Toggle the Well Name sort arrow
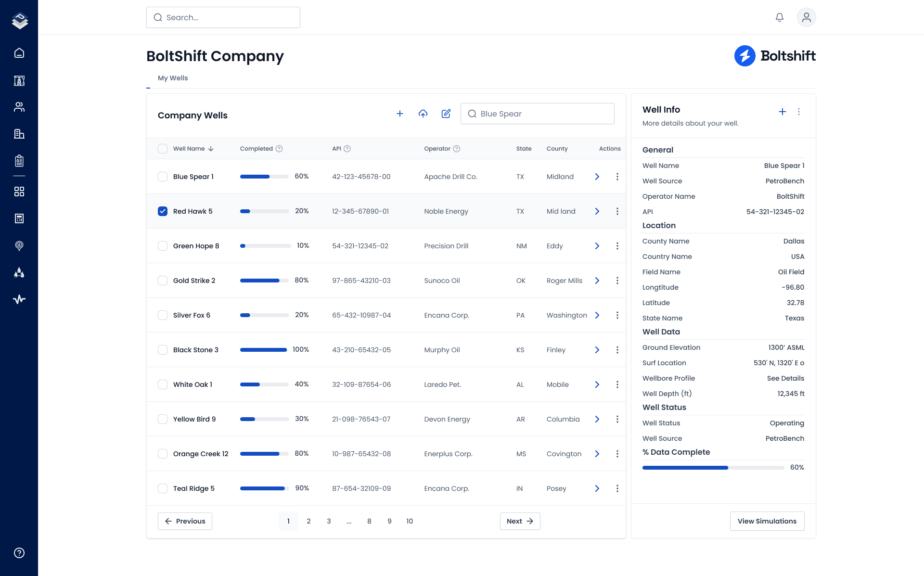This screenshot has height=576, width=924. click(211, 149)
